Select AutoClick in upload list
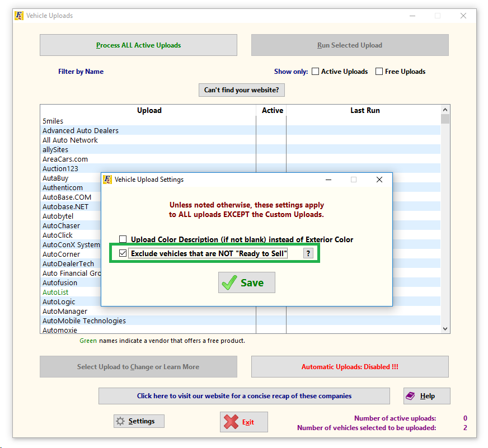 point(71,235)
